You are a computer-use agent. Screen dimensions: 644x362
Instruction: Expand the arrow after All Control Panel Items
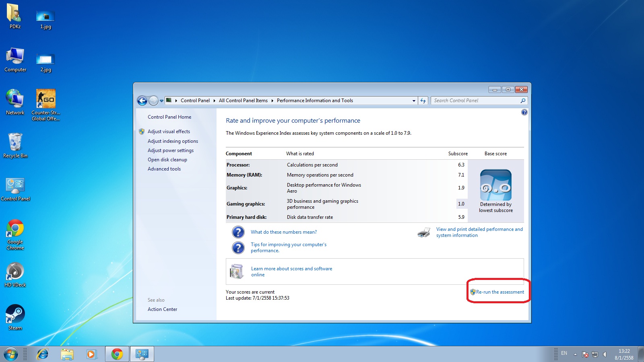click(272, 101)
